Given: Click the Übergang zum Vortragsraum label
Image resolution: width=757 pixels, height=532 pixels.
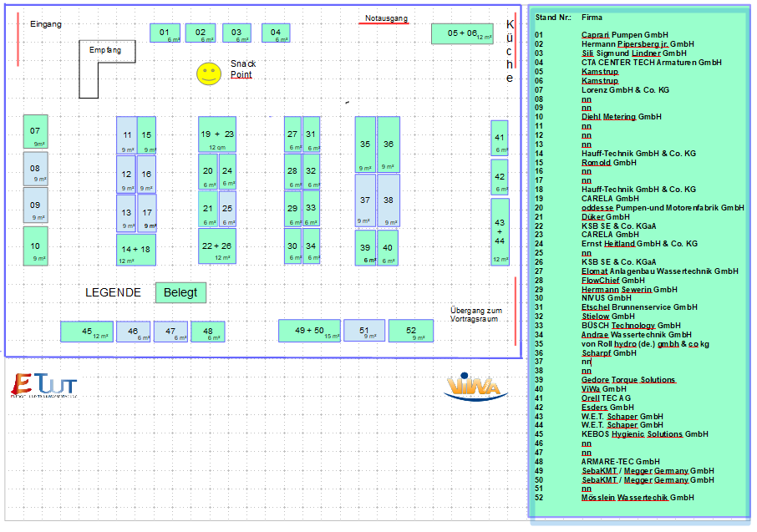Looking at the screenshot, I should (476, 314).
